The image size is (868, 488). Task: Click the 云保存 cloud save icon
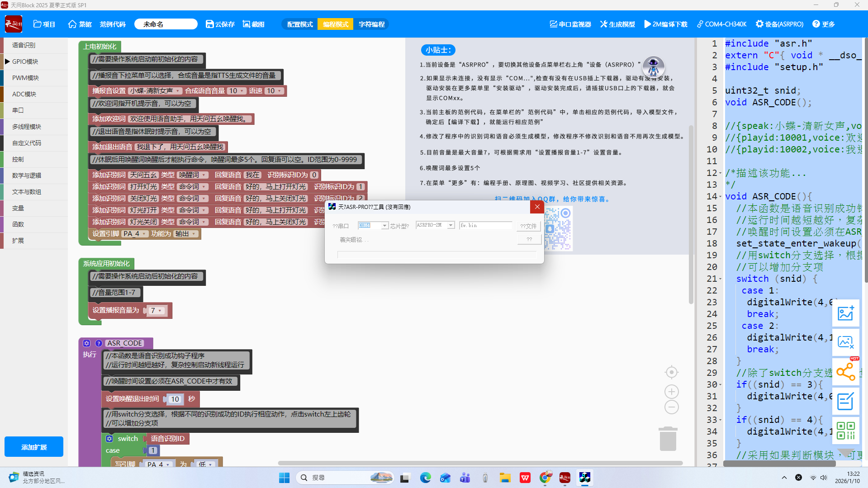click(220, 24)
